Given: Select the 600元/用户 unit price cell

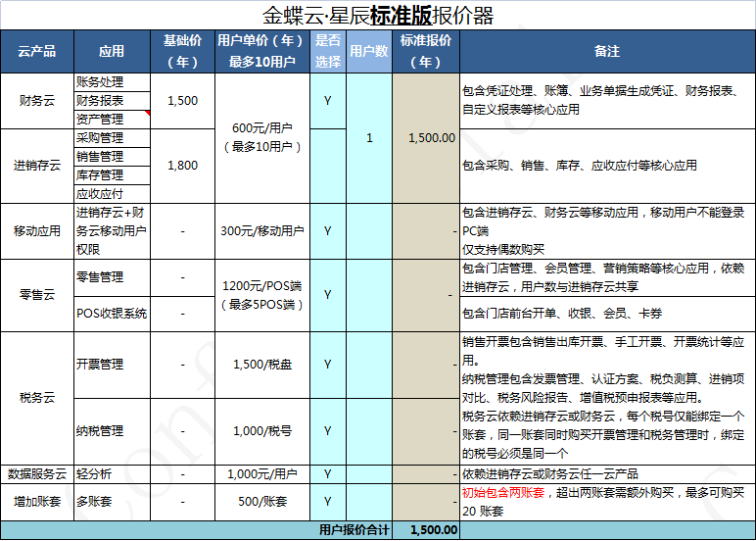Looking at the screenshot, I should pyautogui.click(x=262, y=138).
